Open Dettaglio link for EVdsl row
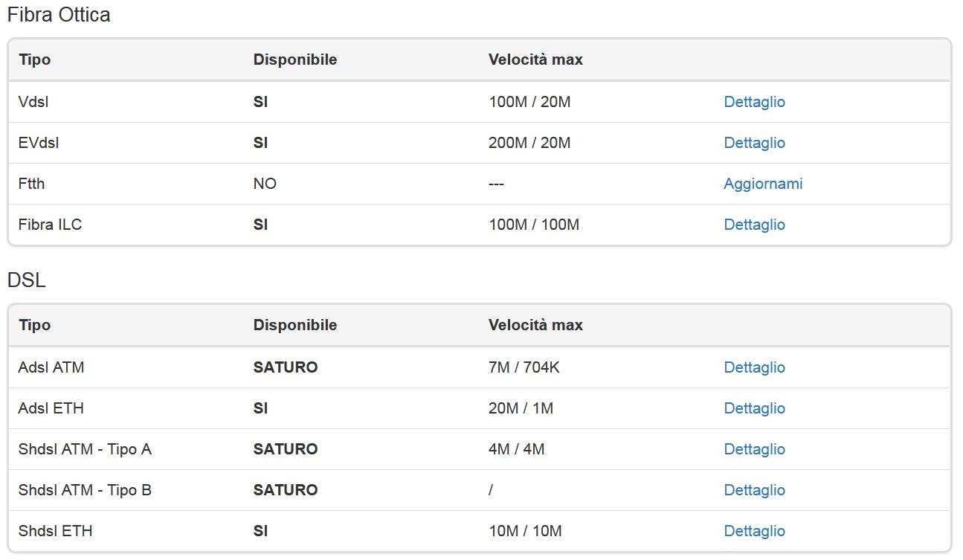The image size is (963, 560). (754, 143)
